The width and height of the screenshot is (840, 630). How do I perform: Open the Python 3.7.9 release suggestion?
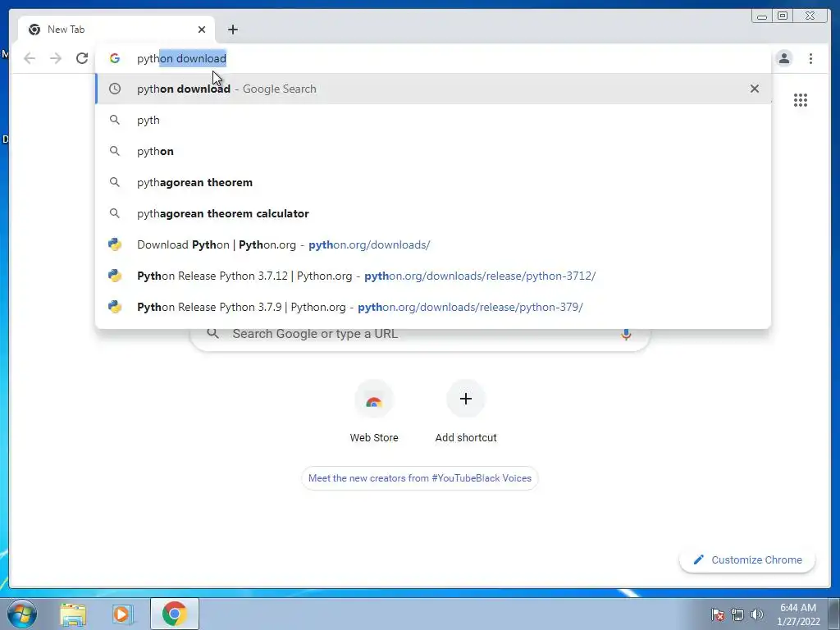pos(433,307)
